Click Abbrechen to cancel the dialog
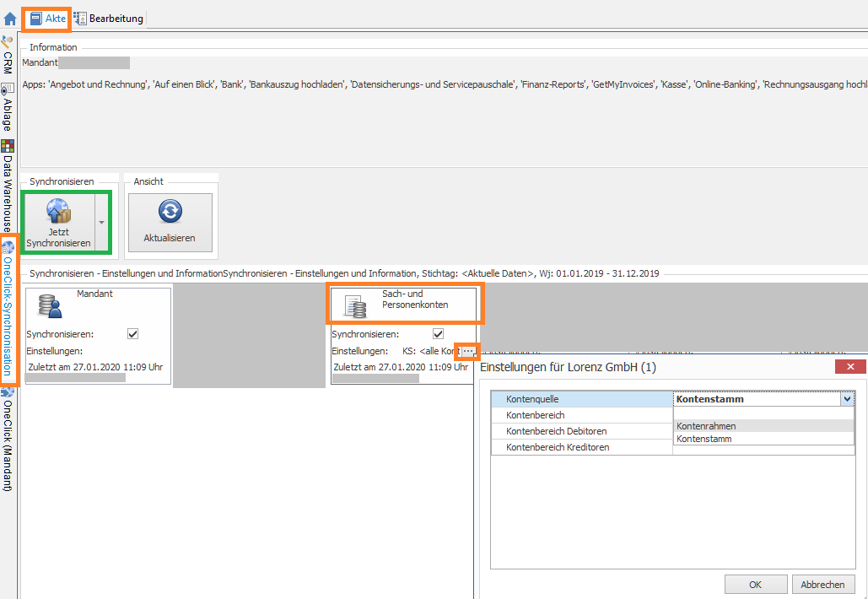Screen dimensions: 868x599 [x=822, y=585]
